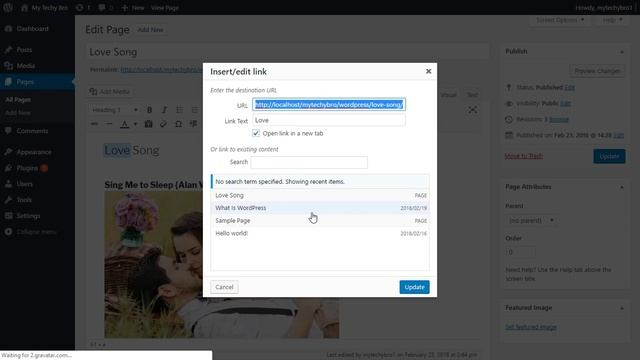Viewport: 640px width, 360px height.
Task: Click the URL input field
Action: pos(329,104)
